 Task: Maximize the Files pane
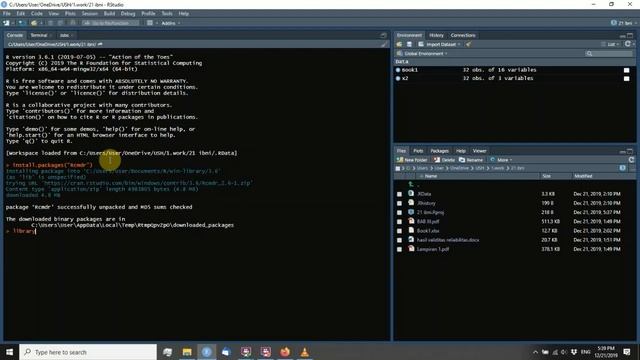coord(630,151)
